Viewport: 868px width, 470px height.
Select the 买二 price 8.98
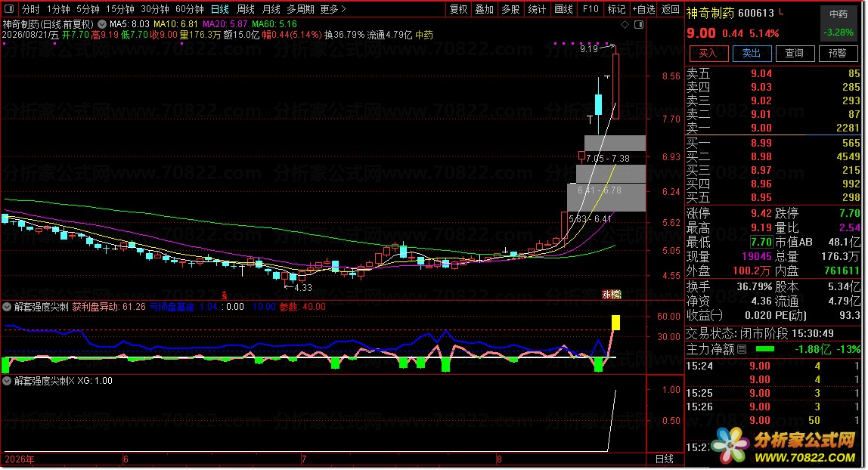coord(761,157)
